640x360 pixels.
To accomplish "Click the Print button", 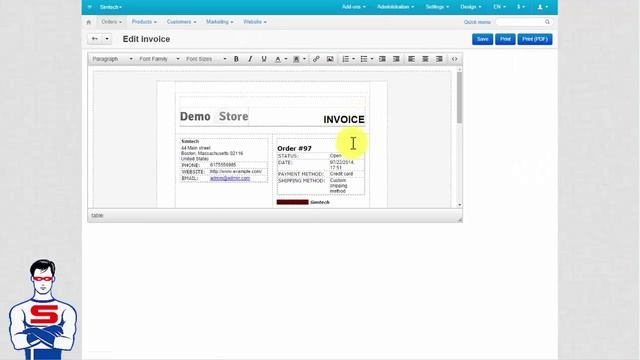I will point(505,39).
